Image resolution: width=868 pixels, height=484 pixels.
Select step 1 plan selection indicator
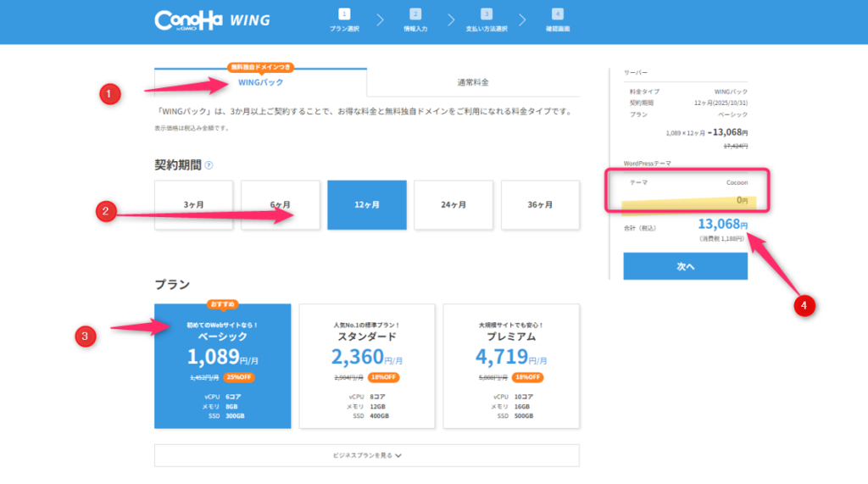tap(344, 20)
